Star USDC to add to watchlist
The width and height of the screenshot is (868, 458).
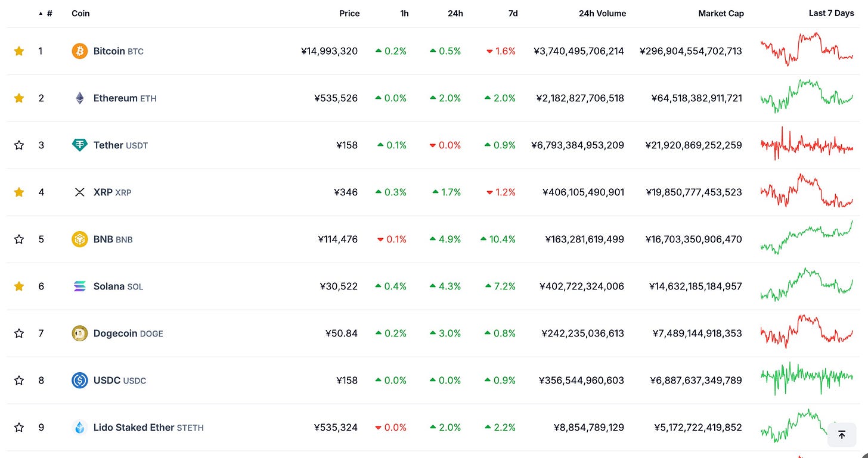click(19, 381)
